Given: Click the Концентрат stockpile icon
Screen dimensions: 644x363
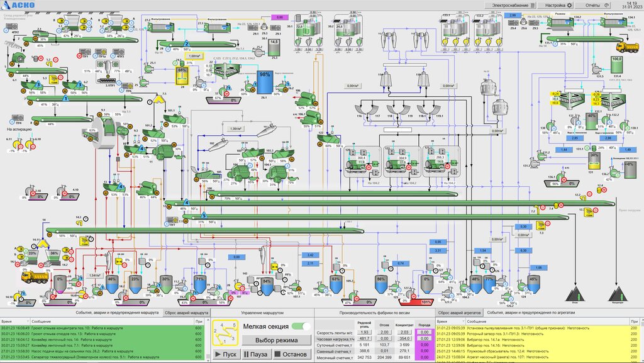Looking at the screenshot, I should pos(618,294).
